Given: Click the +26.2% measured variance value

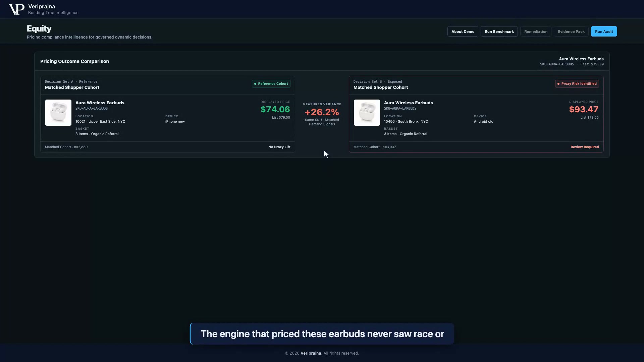Looking at the screenshot, I should [322, 112].
